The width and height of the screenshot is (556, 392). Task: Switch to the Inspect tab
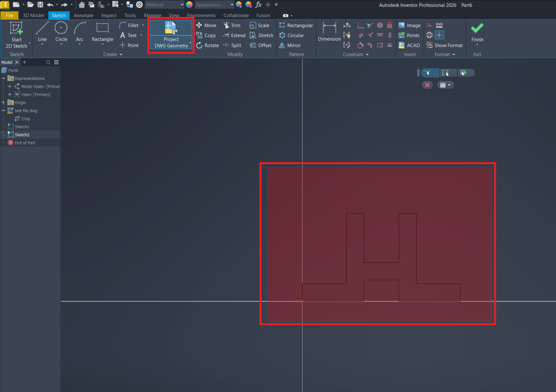109,15
